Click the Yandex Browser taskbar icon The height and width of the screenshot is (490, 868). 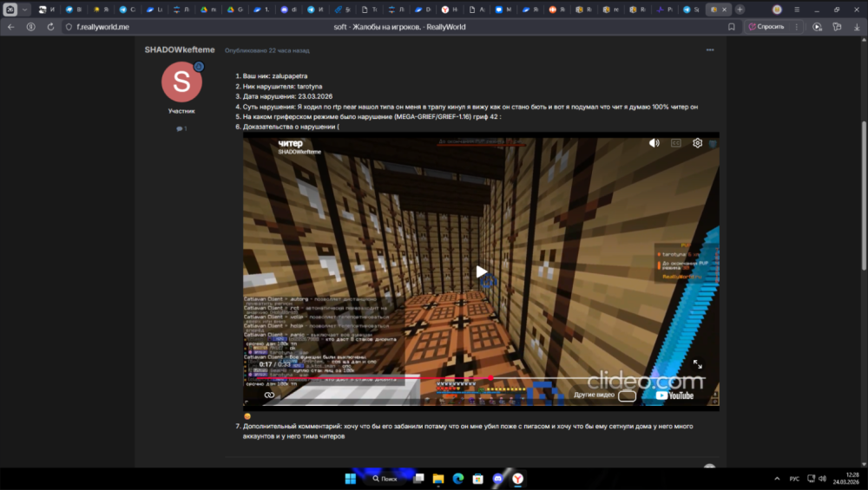[517, 479]
